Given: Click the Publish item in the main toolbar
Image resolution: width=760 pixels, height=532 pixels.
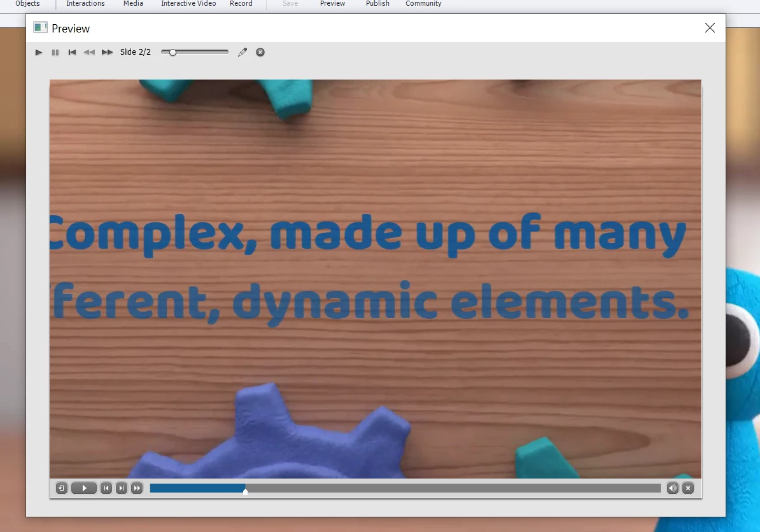Looking at the screenshot, I should click(377, 3).
